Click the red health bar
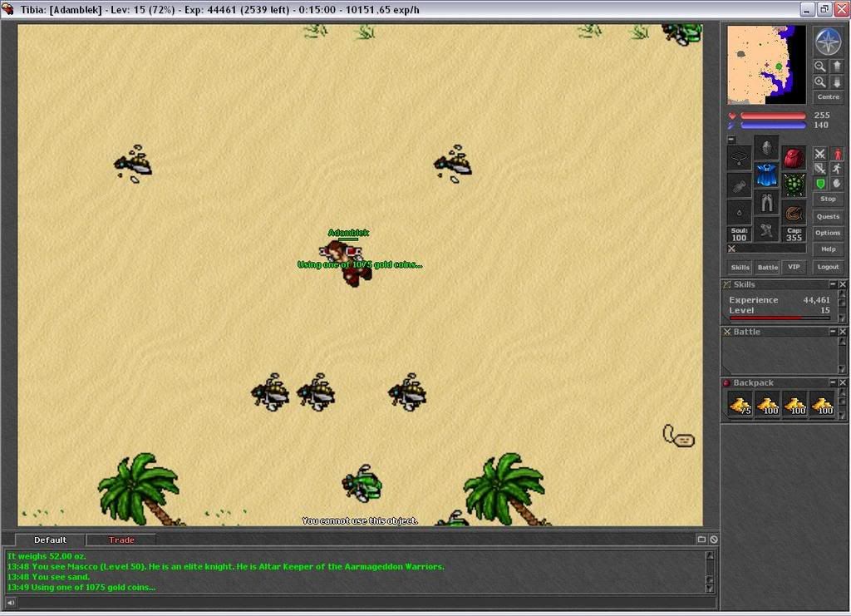Image resolution: width=851 pixels, height=616 pixels. pyautogui.click(x=773, y=116)
